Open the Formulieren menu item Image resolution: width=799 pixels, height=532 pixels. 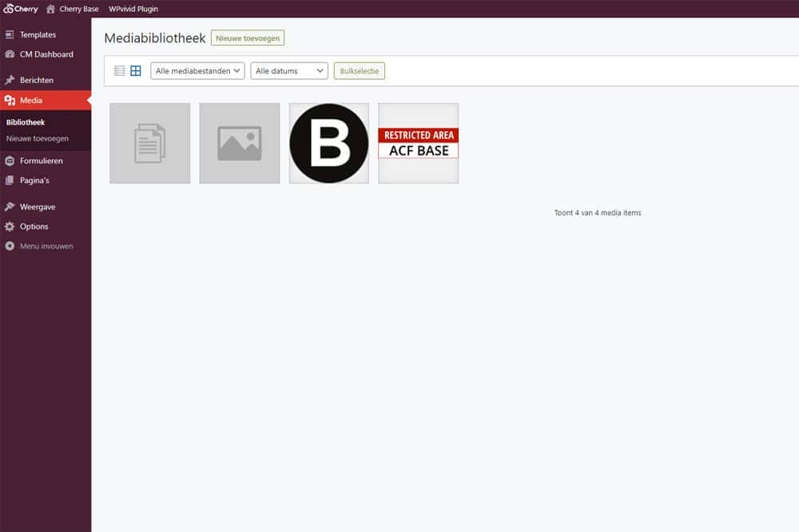tap(41, 161)
